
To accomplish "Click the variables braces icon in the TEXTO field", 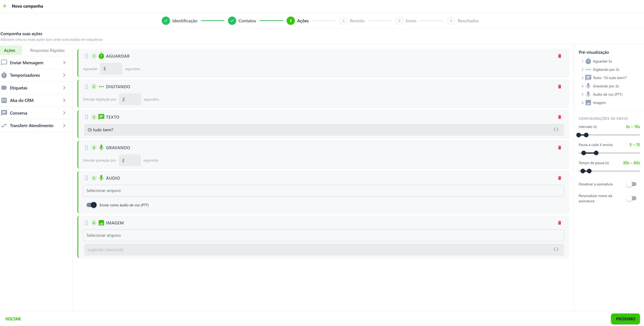I will (x=556, y=130).
